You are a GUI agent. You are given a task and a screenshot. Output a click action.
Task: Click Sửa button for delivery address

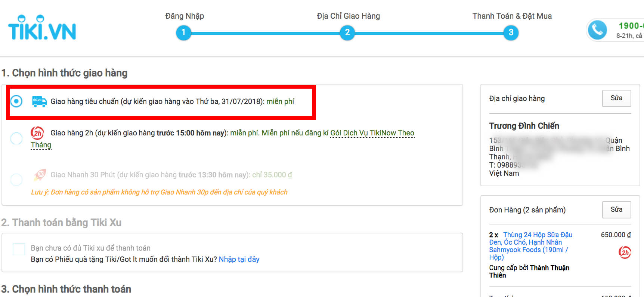(x=616, y=98)
